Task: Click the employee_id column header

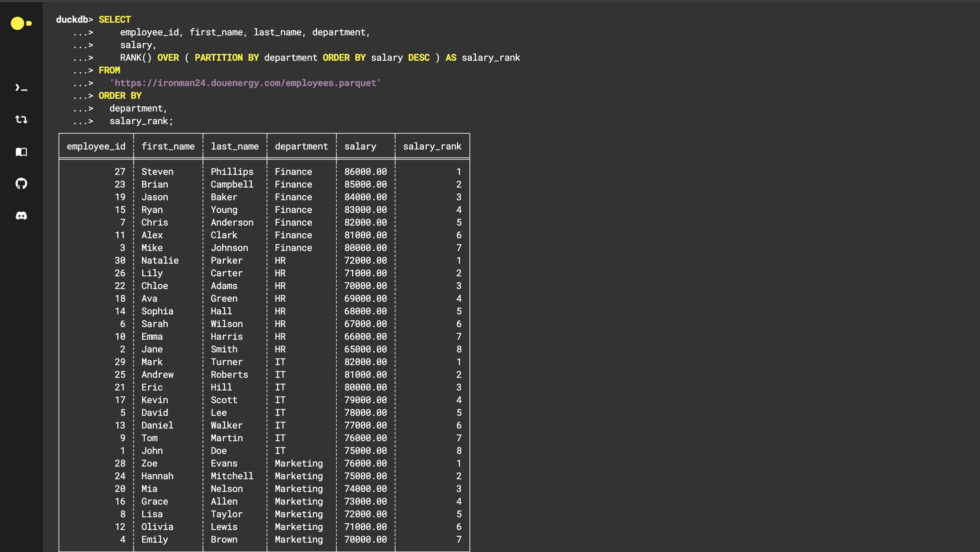Action: point(96,146)
